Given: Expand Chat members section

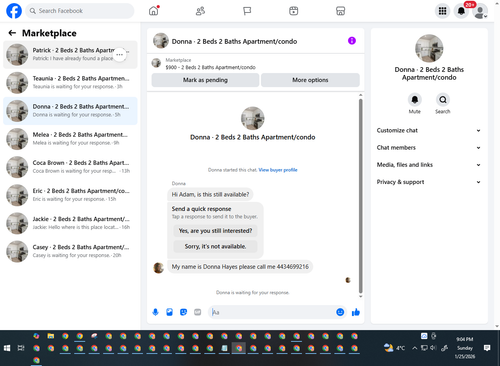Looking at the screenshot, I should click(x=429, y=148).
